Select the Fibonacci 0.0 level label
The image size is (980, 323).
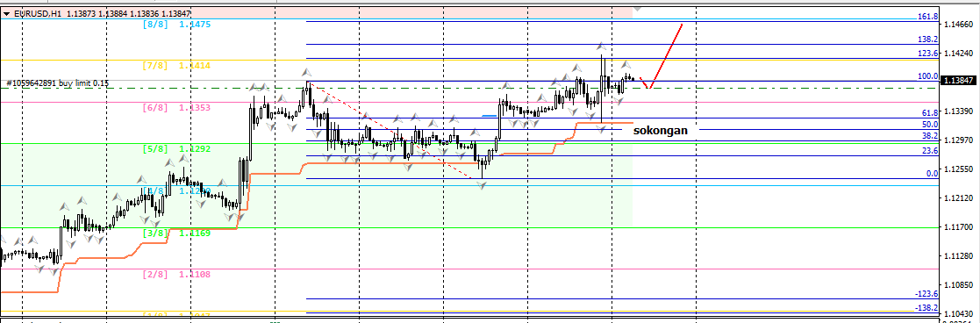click(932, 174)
